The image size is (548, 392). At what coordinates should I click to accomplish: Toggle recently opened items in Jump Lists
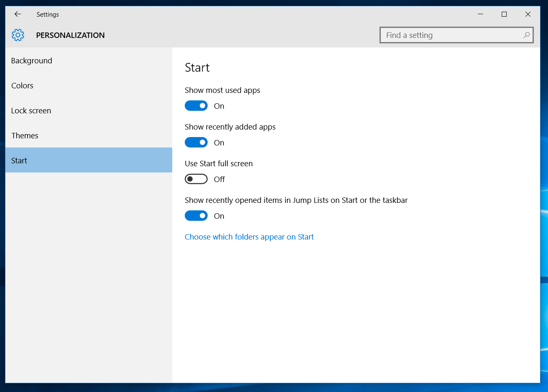196,216
